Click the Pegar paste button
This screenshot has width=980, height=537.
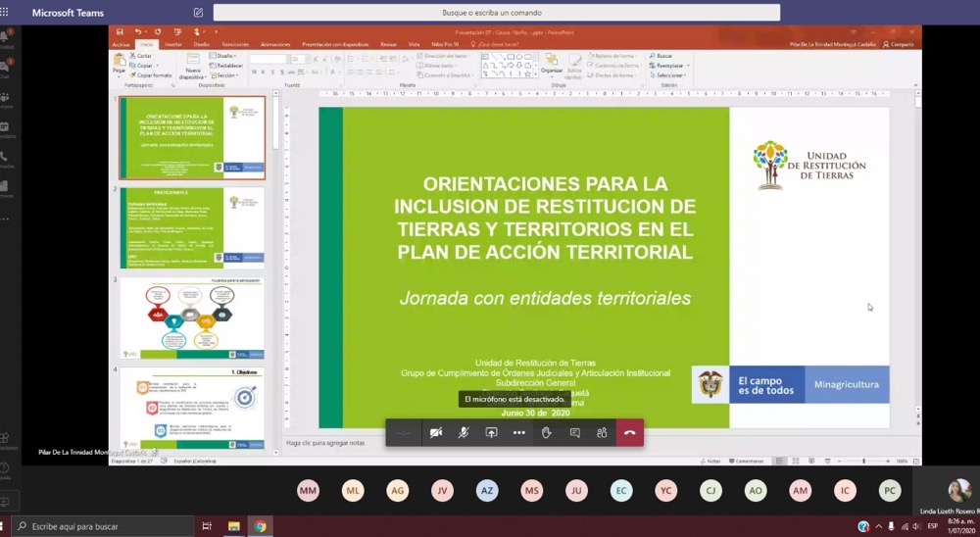tap(119, 65)
